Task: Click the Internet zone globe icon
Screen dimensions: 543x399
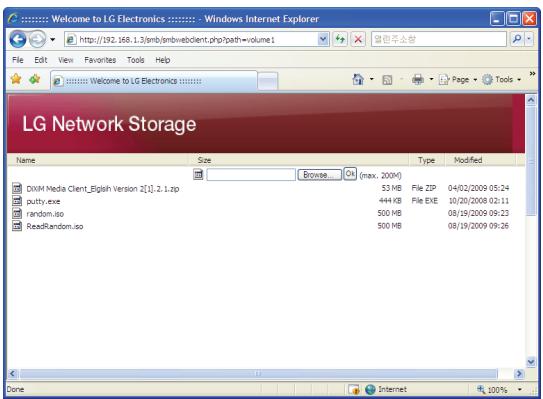Action: click(370, 390)
